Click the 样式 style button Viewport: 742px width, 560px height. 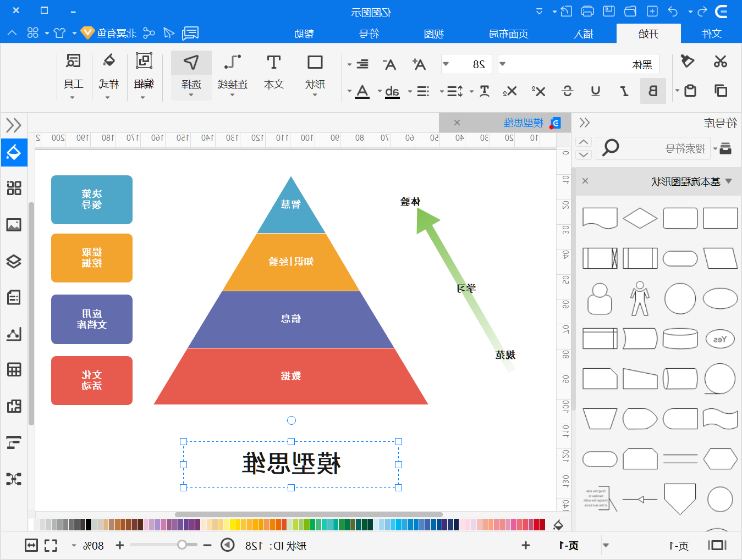click(108, 75)
